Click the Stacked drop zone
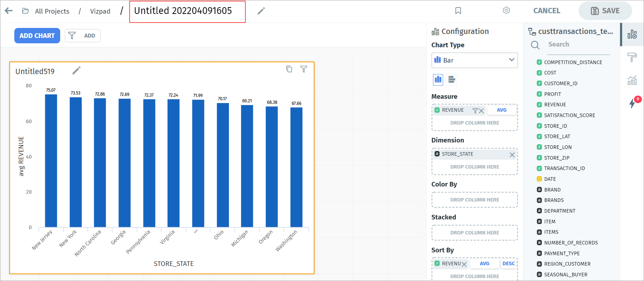Image resolution: width=644 pixels, height=281 pixels. point(475,233)
